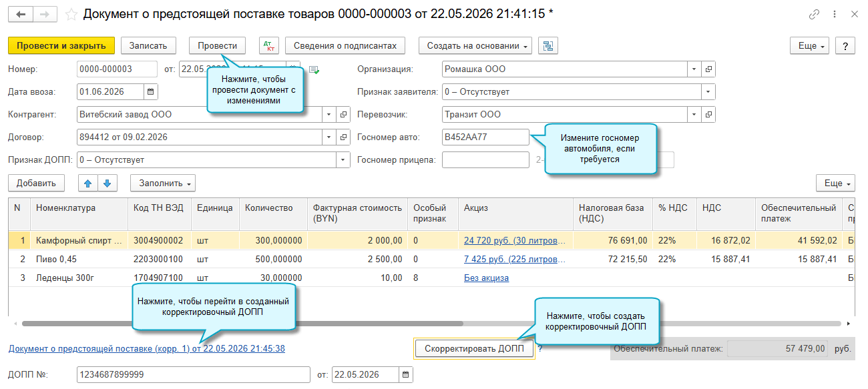Move table row up with arrow icon

click(x=88, y=183)
